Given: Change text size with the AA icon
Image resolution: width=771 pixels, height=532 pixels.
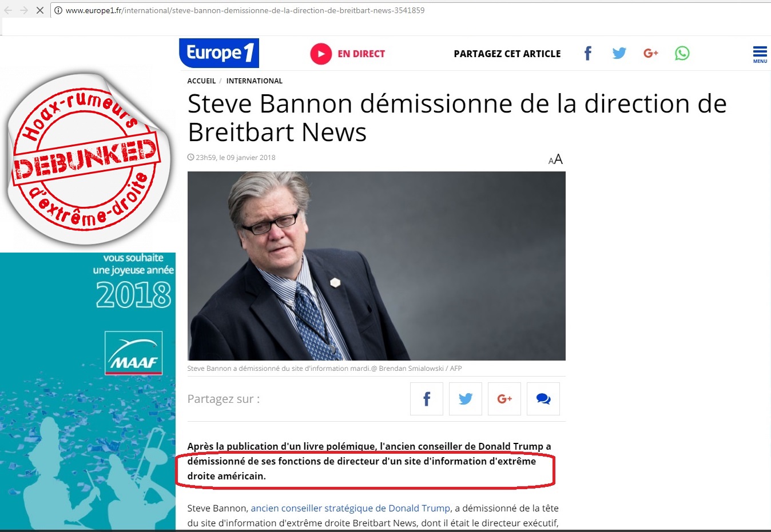Looking at the screenshot, I should point(555,159).
